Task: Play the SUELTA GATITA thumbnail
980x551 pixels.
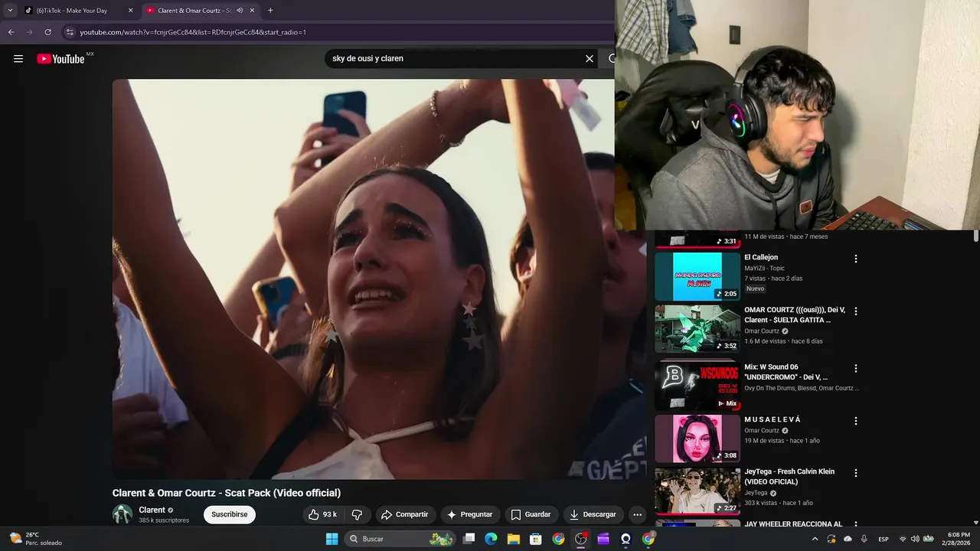Action: tap(697, 329)
